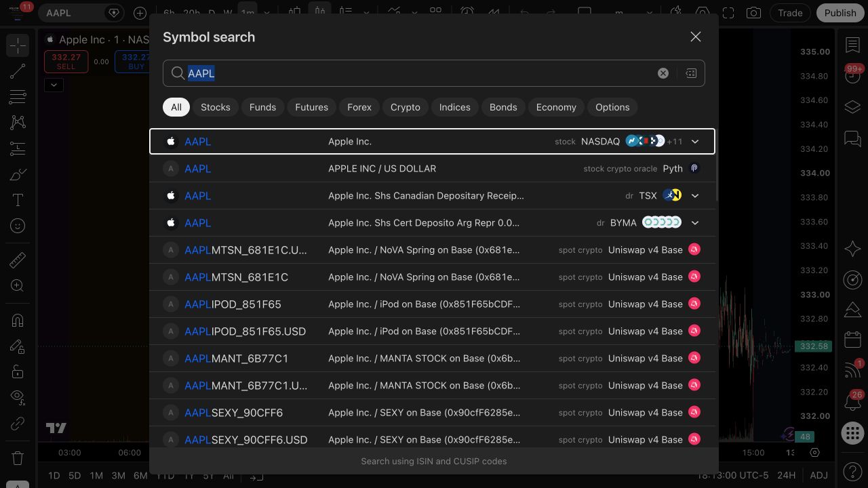Click the Publish button
This screenshot has width=868, height=488.
point(840,13)
